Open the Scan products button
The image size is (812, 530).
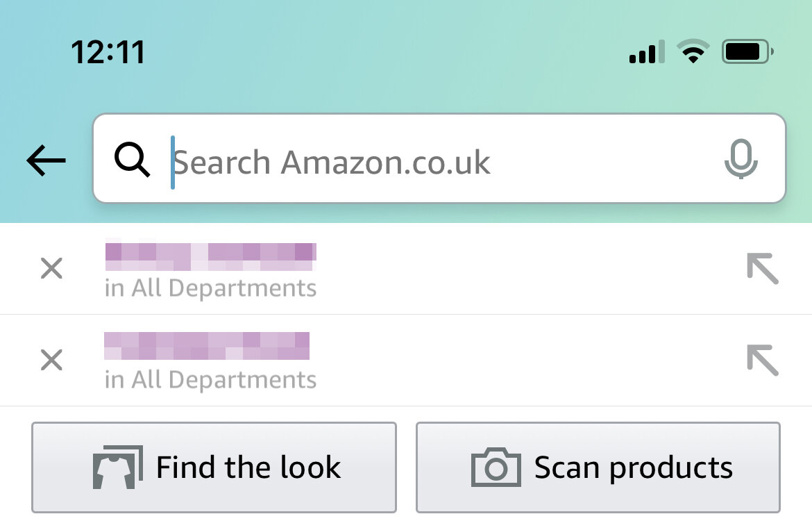(598, 467)
